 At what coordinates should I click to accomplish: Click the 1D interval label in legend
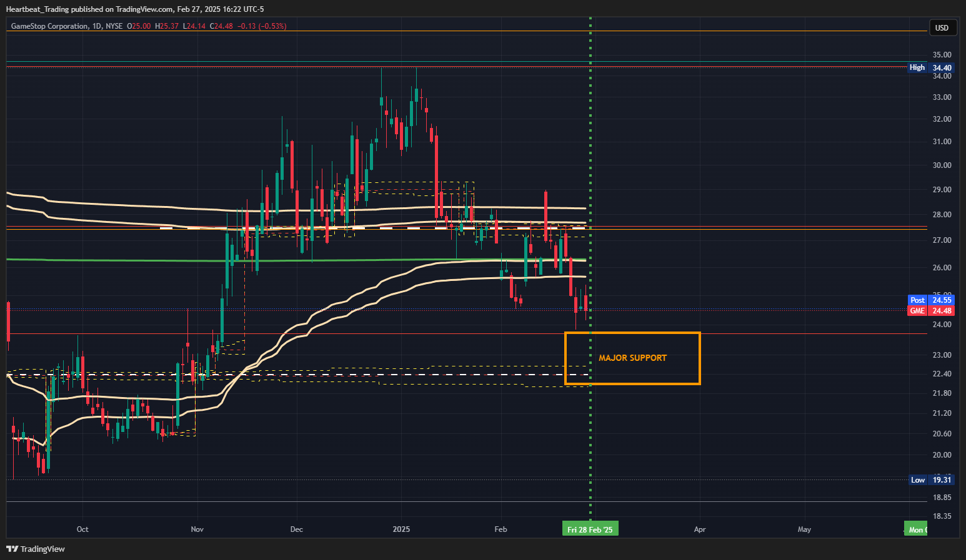click(96, 26)
